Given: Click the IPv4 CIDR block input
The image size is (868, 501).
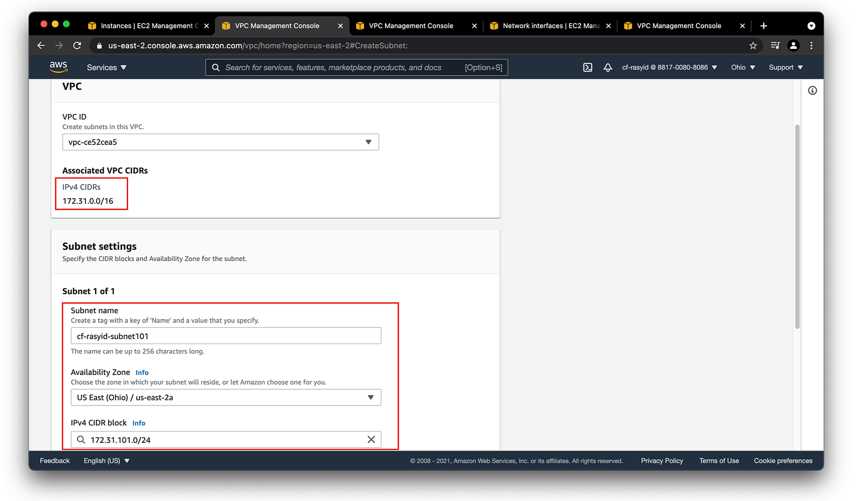Looking at the screenshot, I should pos(226,440).
